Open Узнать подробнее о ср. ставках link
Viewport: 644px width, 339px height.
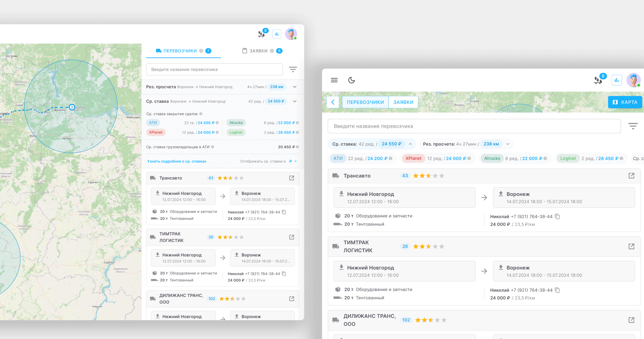click(x=176, y=161)
